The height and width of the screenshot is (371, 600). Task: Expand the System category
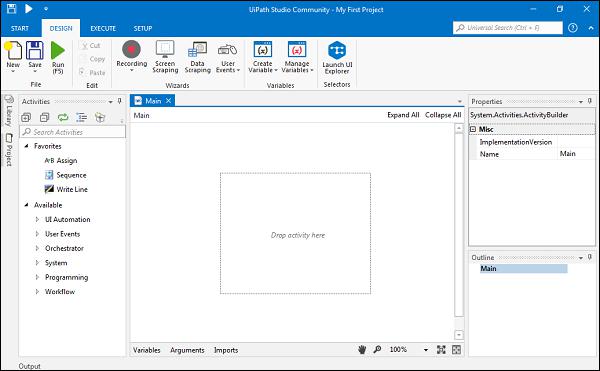coord(37,263)
